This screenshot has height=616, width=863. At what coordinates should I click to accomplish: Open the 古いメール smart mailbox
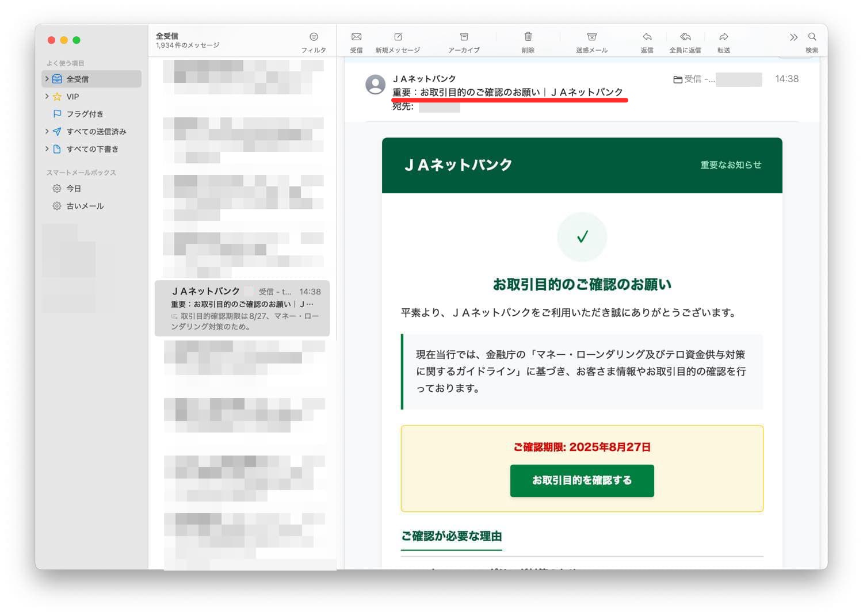pos(85,206)
